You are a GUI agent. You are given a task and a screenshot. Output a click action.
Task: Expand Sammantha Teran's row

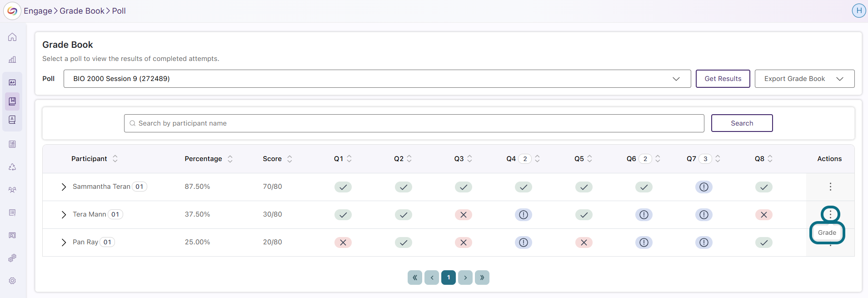[x=64, y=187]
